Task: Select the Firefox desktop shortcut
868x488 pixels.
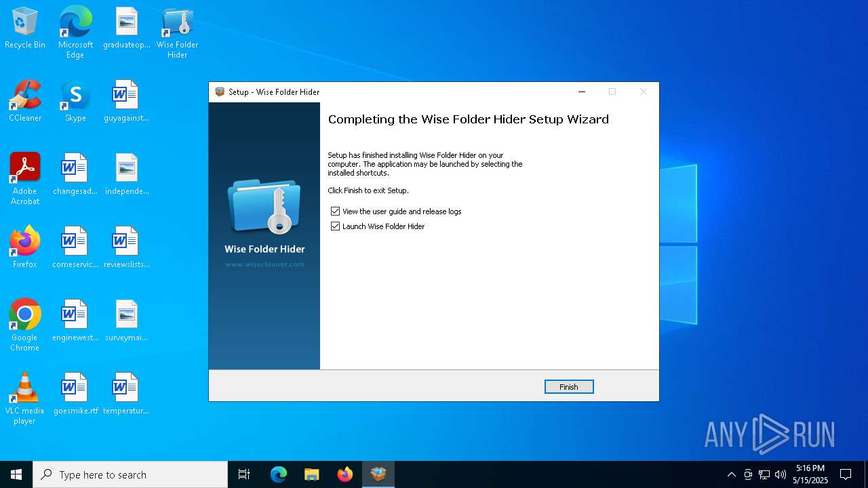Action: point(25,248)
